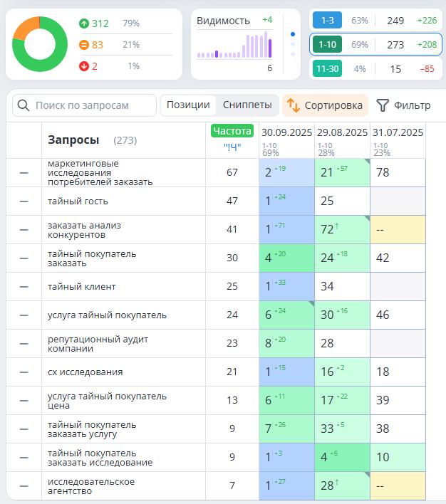Click the "Поиск по запросам" search field
The image size is (446, 504).
[x=93, y=105]
